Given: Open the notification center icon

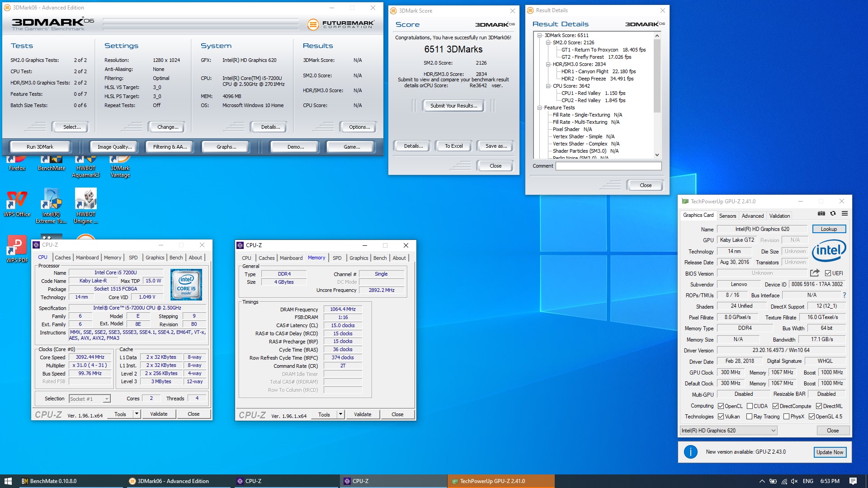Looking at the screenshot, I should coord(853,481).
